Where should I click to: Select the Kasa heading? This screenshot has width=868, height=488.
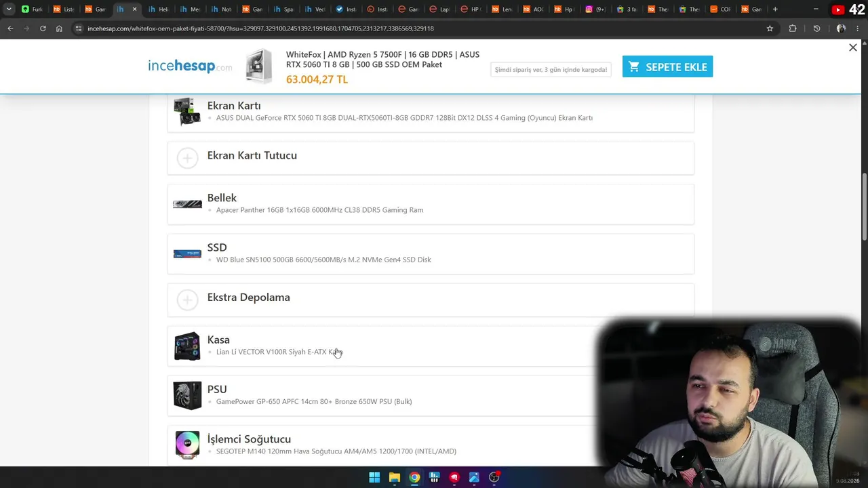coord(218,340)
